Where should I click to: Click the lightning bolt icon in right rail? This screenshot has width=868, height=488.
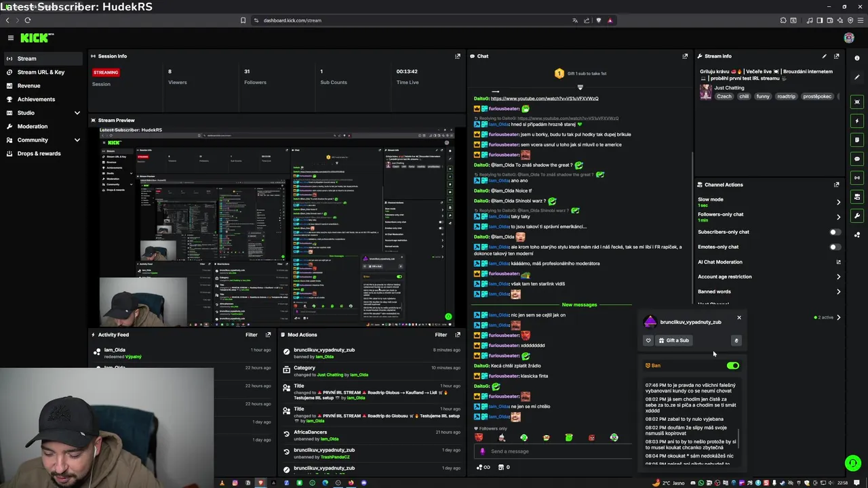tap(857, 121)
